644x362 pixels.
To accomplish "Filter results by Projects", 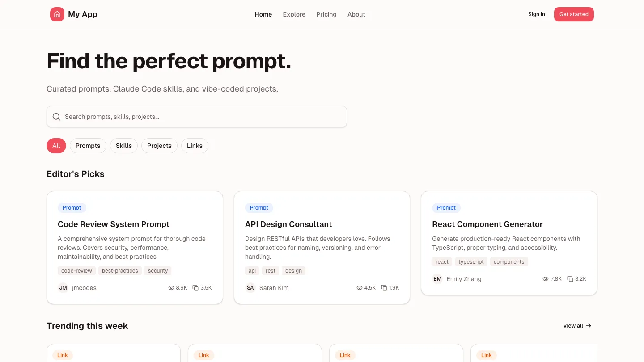I will point(159,146).
